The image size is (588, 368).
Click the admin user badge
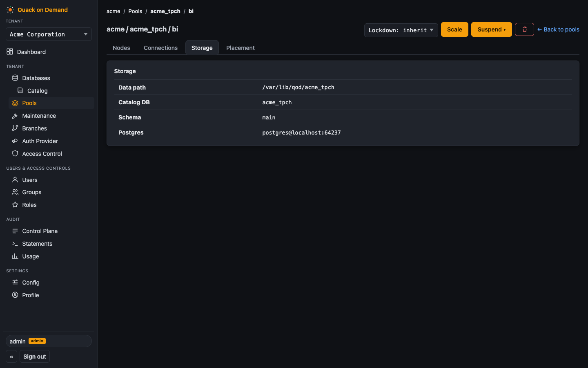(37, 341)
